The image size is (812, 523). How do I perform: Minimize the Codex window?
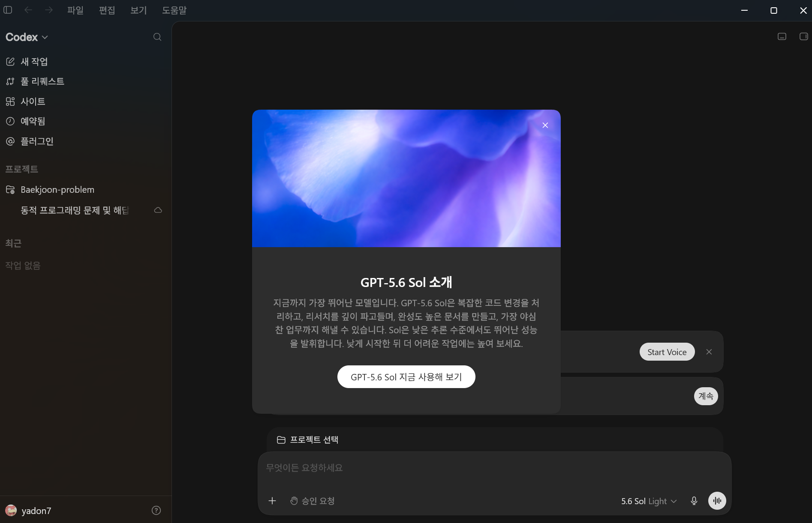click(744, 10)
